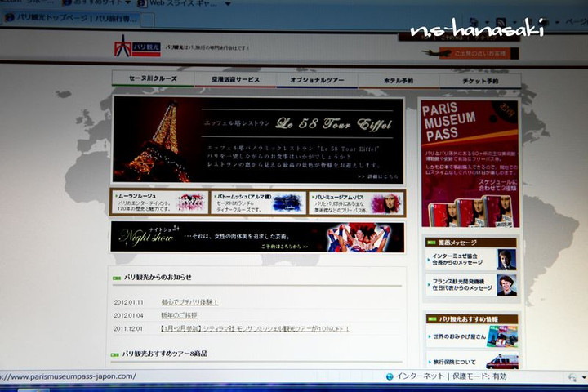Open the zoom level dropdown arrow in status bar
The width and height of the screenshot is (588, 392).
click(x=584, y=378)
